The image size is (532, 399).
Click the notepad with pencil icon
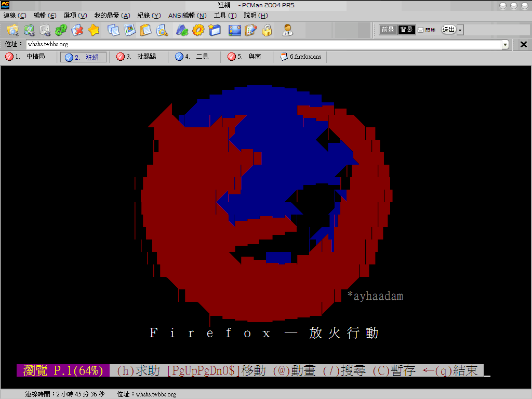(x=251, y=30)
